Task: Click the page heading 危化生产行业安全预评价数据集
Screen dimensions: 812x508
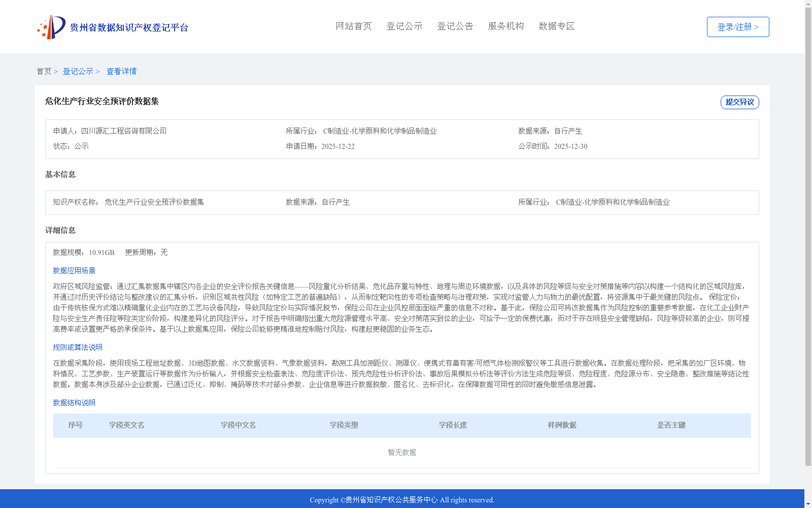Action: coord(102,101)
